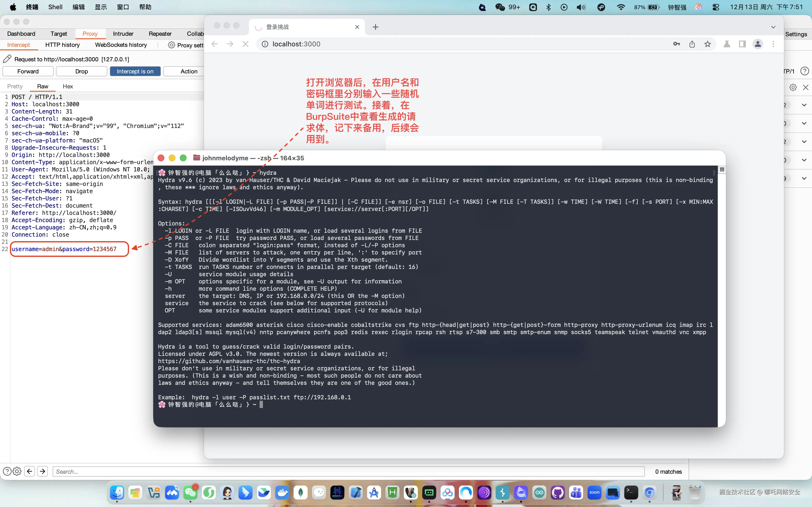The width and height of the screenshot is (812, 507).
Task: Click the browser profile avatar icon
Action: point(758,44)
